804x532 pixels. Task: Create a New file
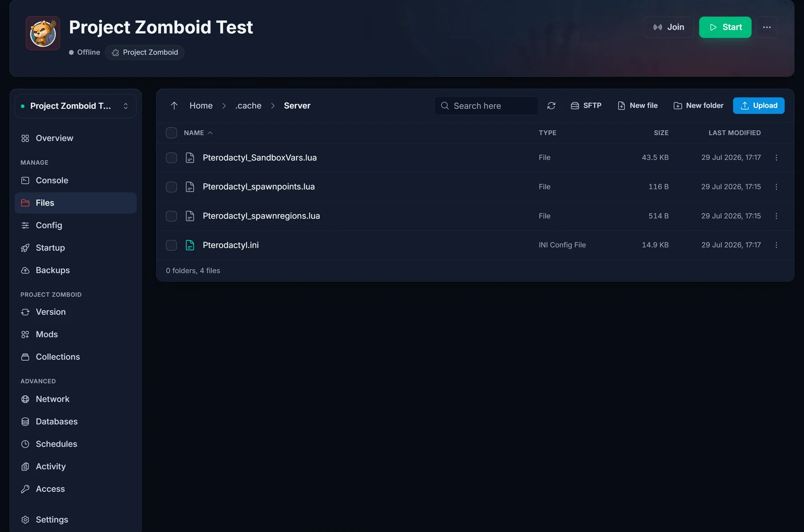point(637,105)
